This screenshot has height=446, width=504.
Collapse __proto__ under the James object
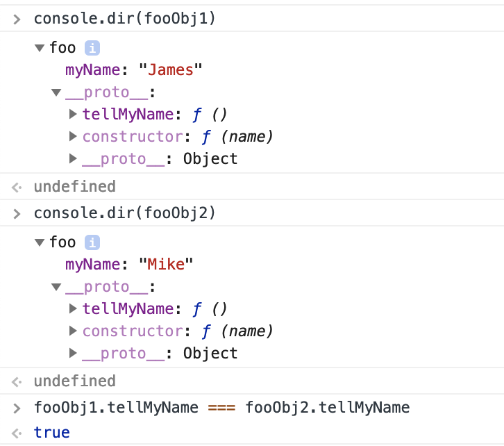56,92
